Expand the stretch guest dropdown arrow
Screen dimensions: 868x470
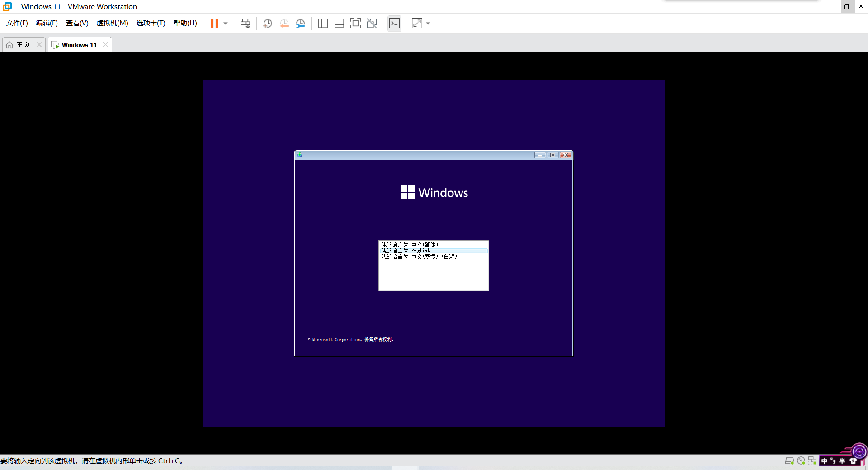click(428, 24)
